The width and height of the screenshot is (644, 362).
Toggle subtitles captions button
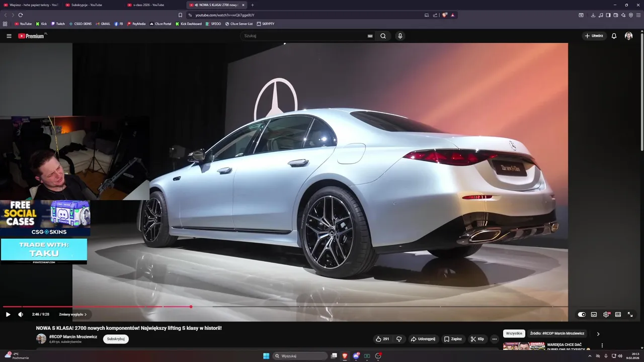click(594, 314)
